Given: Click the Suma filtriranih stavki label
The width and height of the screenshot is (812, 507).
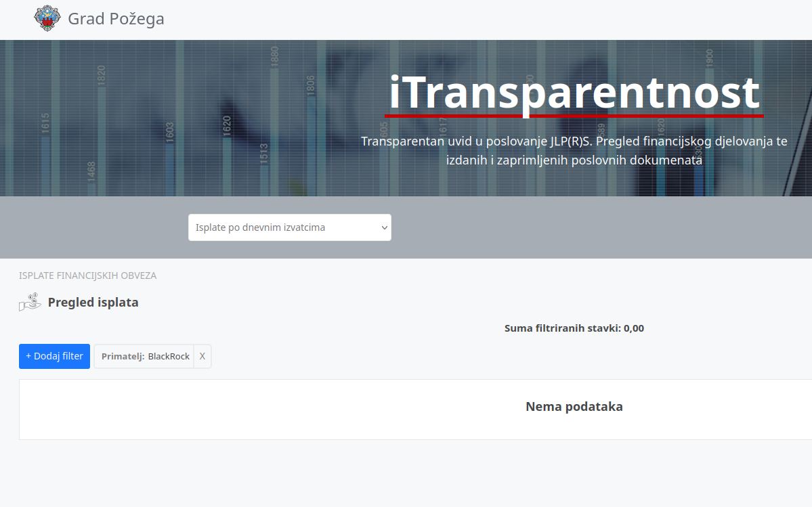Looking at the screenshot, I should tap(562, 328).
